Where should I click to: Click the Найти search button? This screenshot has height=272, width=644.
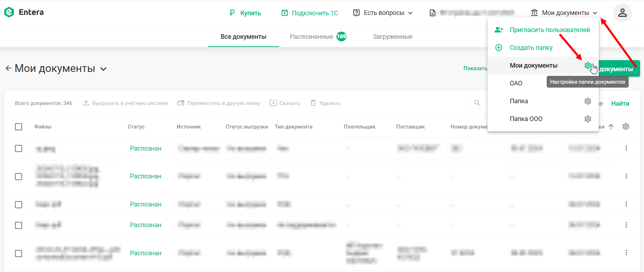[x=620, y=104]
